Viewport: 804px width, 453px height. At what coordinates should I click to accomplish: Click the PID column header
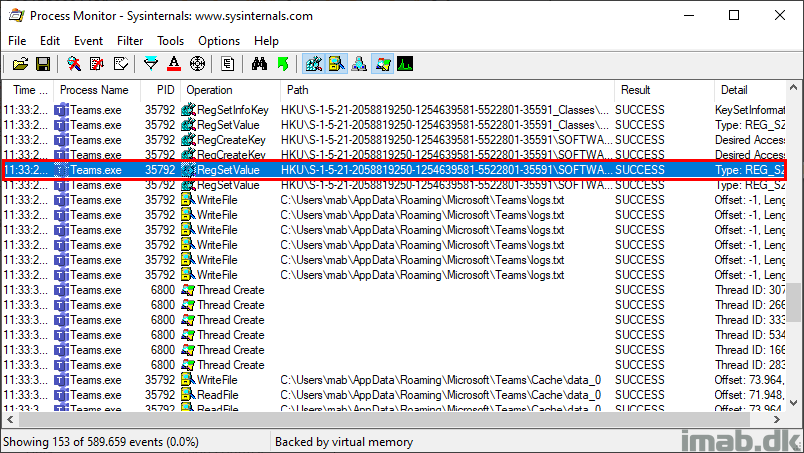pyautogui.click(x=160, y=90)
